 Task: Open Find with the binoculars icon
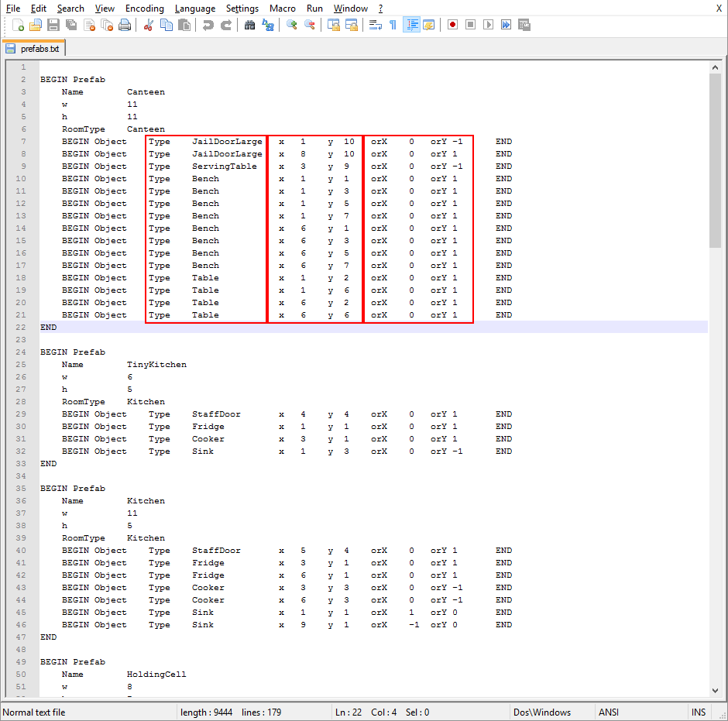click(250, 25)
